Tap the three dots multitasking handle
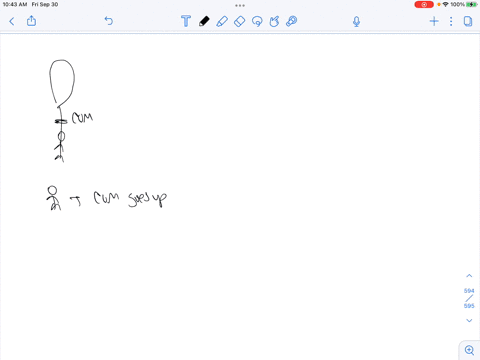This screenshot has height=360, width=480. coord(240,5)
